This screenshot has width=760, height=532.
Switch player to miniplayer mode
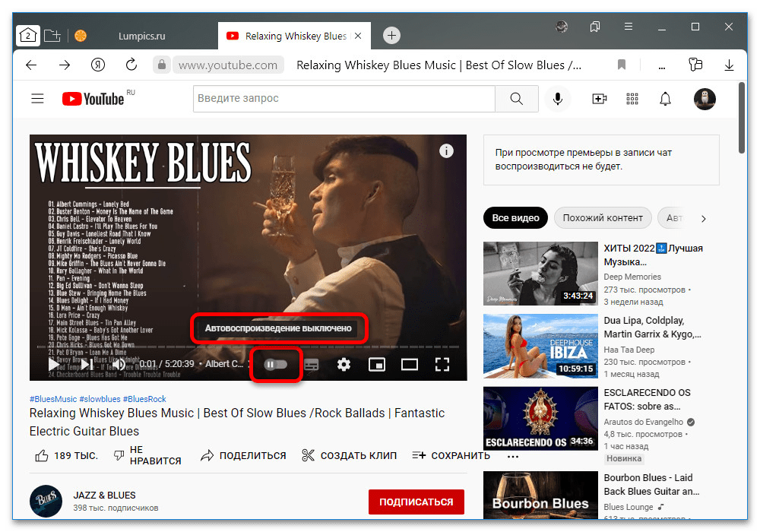tap(376, 365)
